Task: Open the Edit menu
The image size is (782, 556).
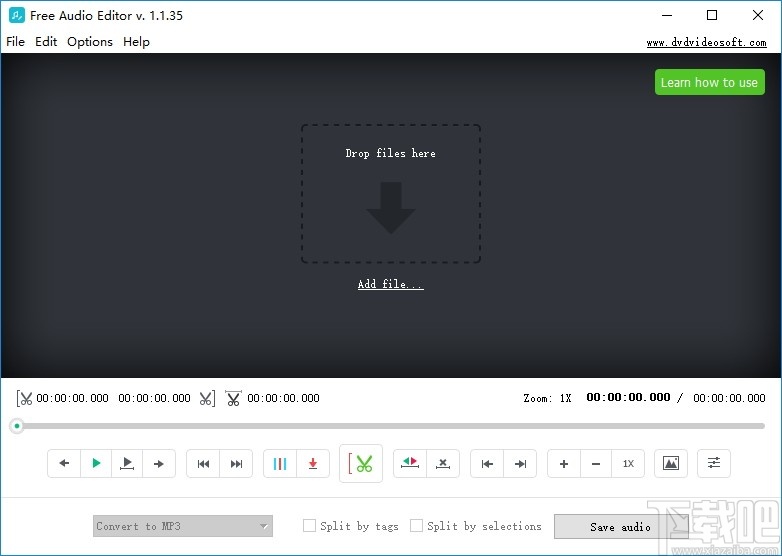Action: [x=46, y=41]
